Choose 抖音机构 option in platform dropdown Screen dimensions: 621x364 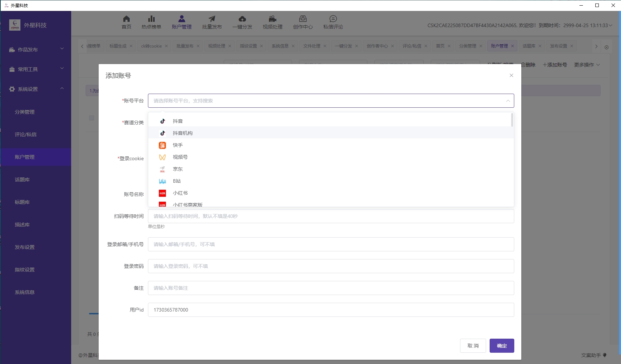[x=182, y=133]
